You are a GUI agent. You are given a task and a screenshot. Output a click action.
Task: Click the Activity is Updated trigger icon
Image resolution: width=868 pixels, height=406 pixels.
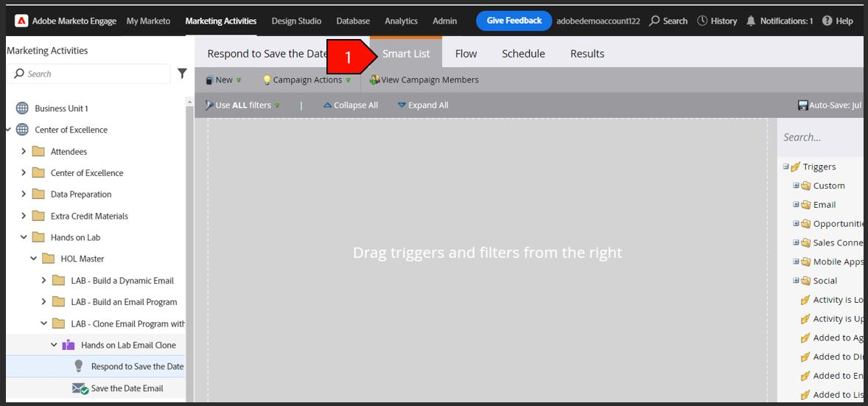click(805, 319)
